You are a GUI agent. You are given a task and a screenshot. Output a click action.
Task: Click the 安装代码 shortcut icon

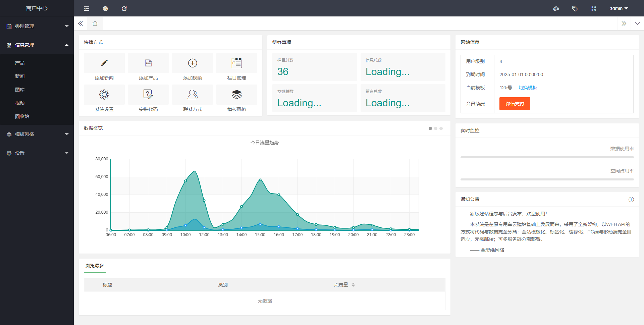148,95
